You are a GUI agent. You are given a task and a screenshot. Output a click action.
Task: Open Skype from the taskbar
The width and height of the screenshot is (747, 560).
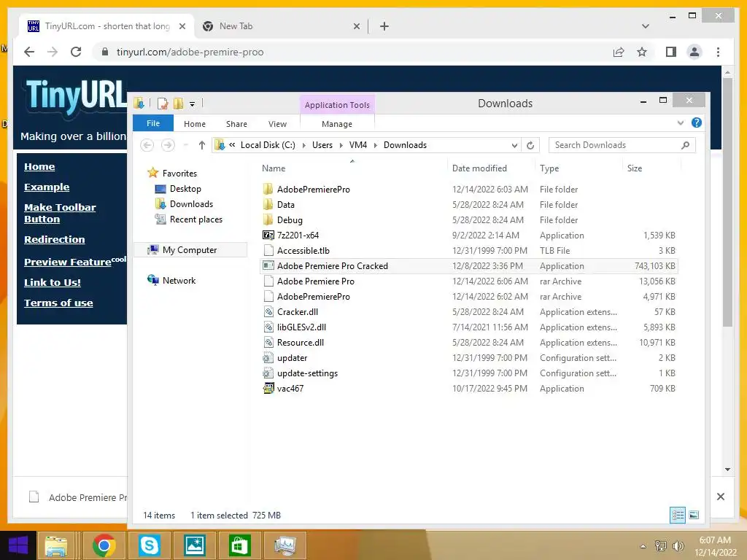pyautogui.click(x=149, y=545)
